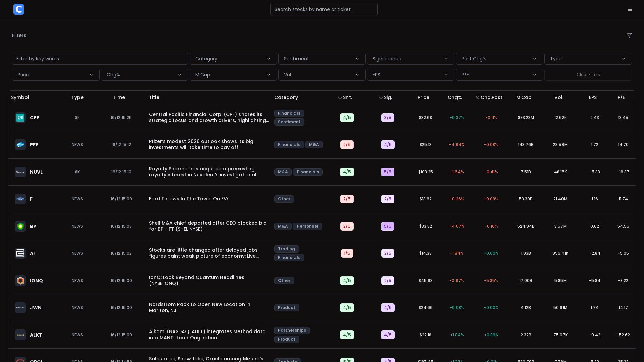This screenshot has width=644, height=362.
Task: Expand the Category filter dropdown
Action: 233,59
